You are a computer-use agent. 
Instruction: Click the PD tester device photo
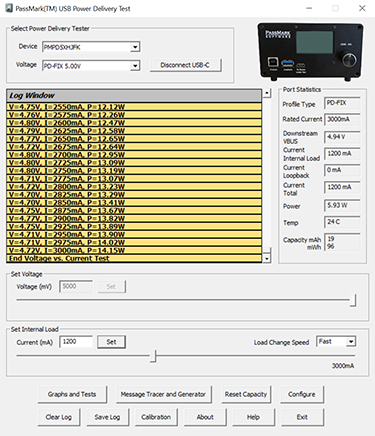310,52
